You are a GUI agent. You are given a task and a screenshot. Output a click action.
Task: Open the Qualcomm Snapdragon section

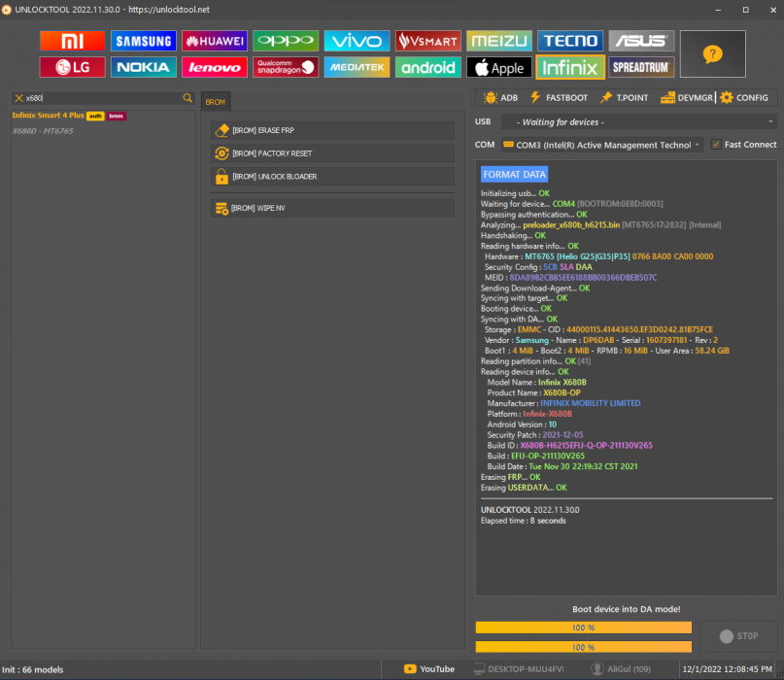point(286,67)
